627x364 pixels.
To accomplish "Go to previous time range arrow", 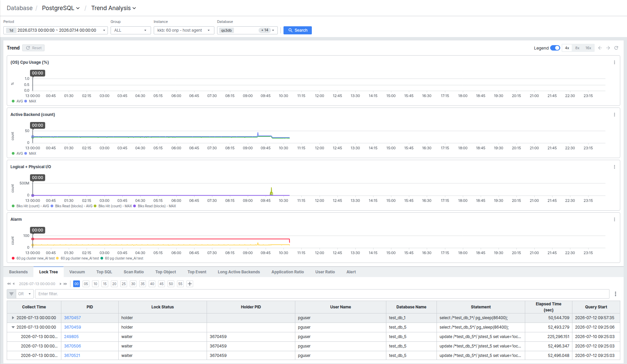I will coord(600,48).
